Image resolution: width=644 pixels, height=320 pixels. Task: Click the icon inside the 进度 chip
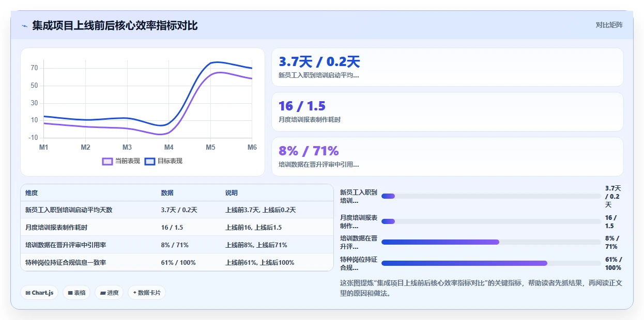point(103,293)
